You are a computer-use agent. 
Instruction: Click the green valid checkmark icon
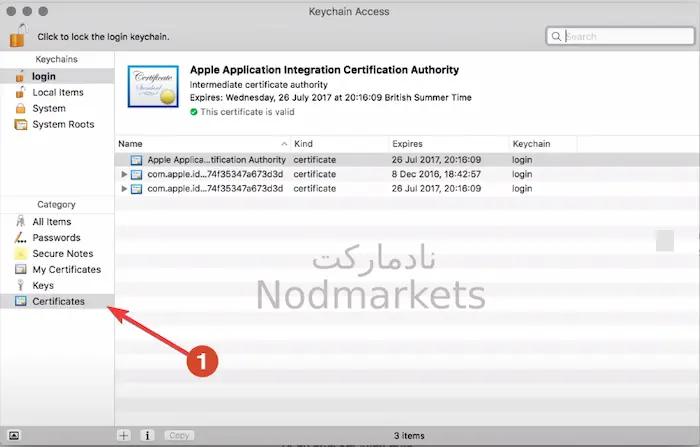tap(194, 112)
